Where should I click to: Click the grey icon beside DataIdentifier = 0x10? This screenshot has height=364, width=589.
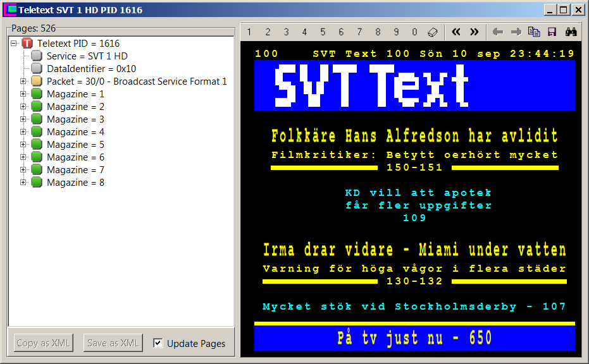coord(37,69)
